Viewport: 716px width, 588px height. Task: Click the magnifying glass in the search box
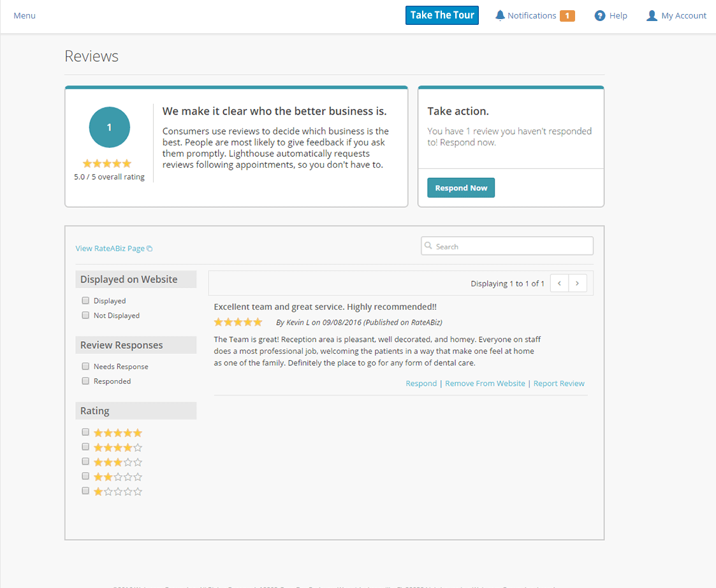tap(430, 246)
